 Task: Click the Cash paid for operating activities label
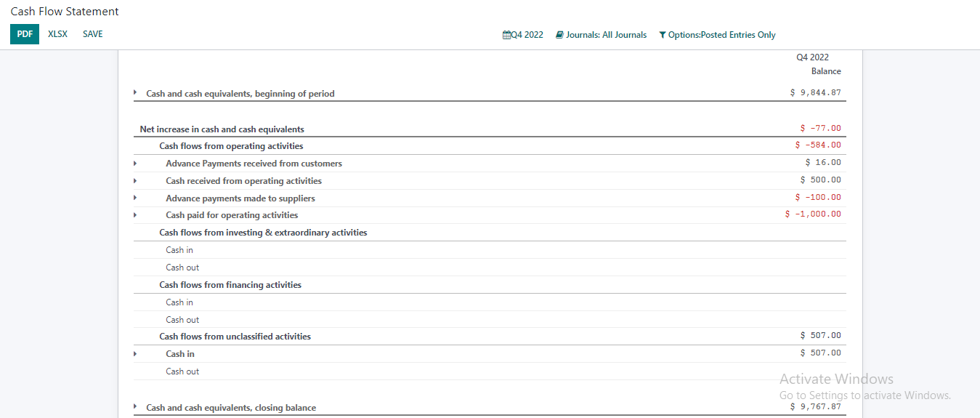pyautogui.click(x=232, y=215)
